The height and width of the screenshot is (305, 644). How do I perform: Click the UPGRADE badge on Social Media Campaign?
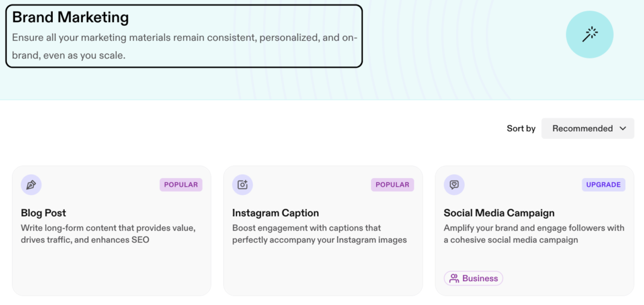click(x=603, y=185)
